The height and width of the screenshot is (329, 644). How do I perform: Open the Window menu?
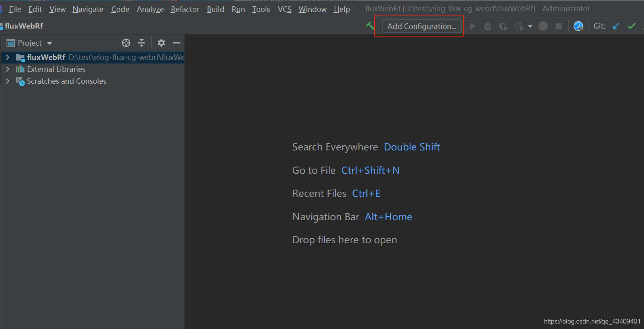coord(312,9)
